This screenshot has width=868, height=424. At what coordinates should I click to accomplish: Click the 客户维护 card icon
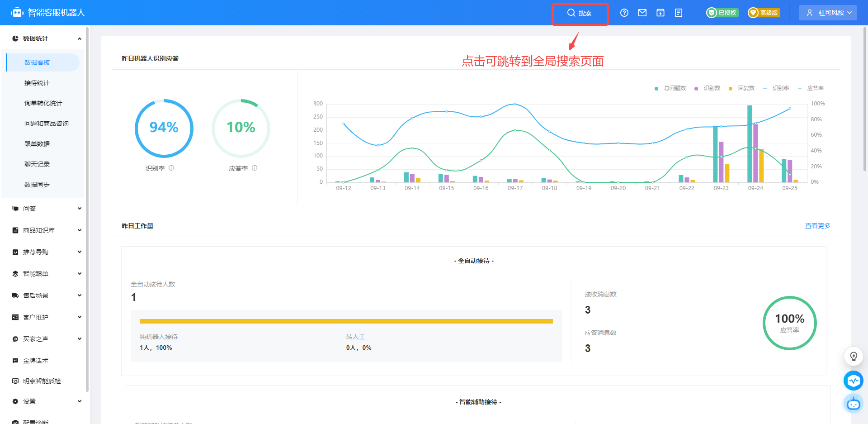tap(15, 317)
